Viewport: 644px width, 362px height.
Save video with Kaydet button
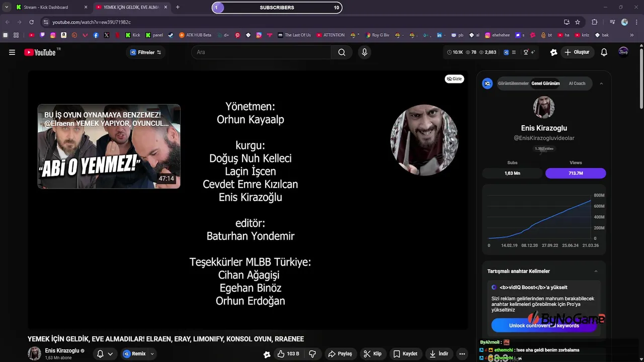pos(405,354)
